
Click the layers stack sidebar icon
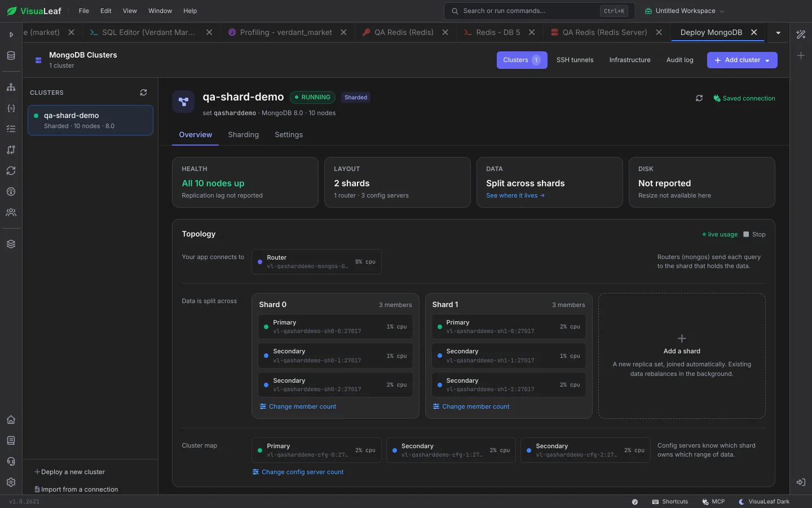[x=11, y=244]
